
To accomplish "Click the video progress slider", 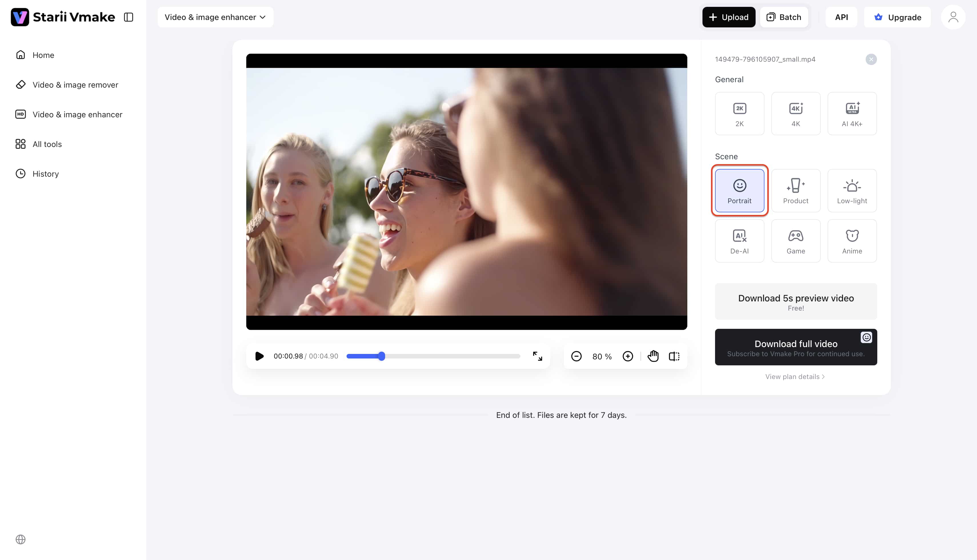I will (433, 356).
